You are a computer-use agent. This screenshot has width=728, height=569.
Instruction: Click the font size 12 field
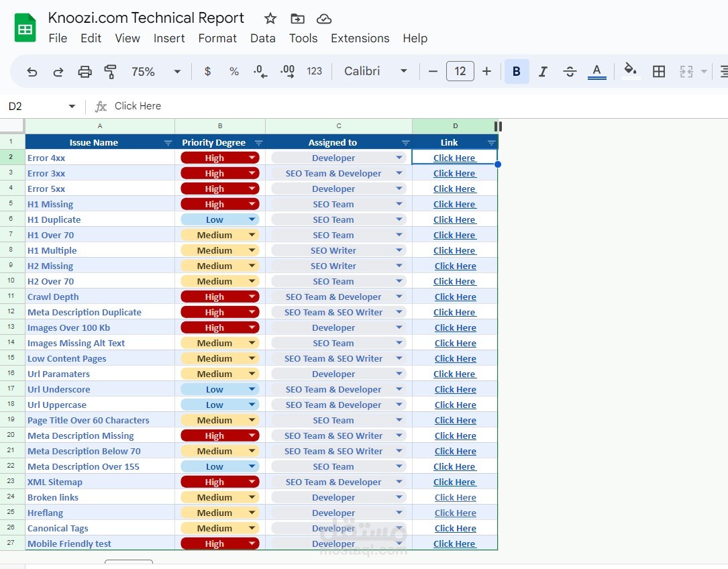click(460, 71)
